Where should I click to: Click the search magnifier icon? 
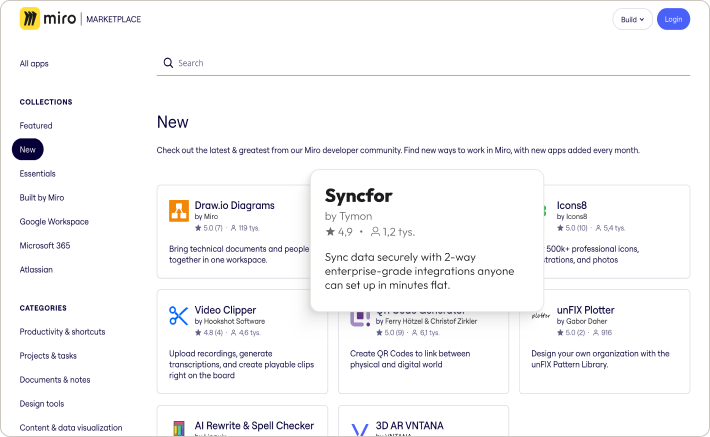pos(167,63)
